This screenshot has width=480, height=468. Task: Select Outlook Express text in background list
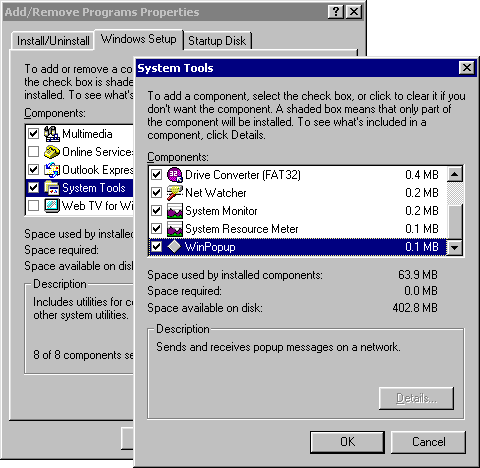(x=97, y=170)
